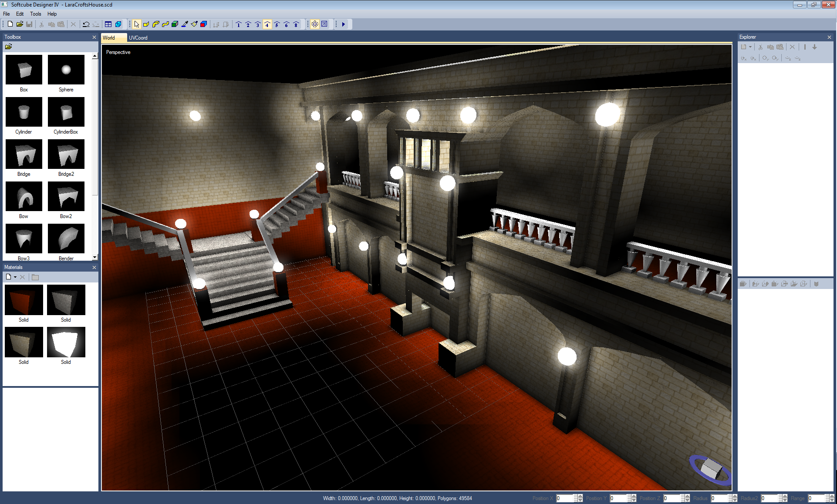This screenshot has height=504, width=837.
Task: Toggle grid level 8 button
Action: click(x=296, y=24)
